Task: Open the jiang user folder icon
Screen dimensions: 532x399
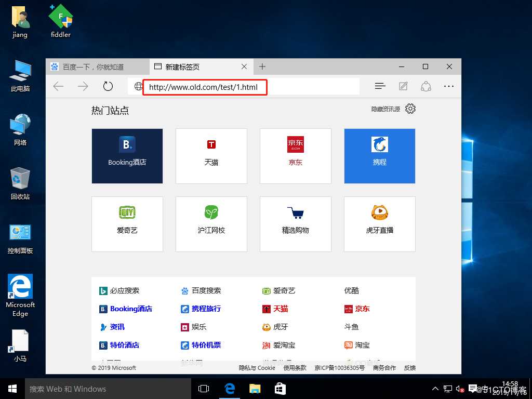Action: coord(20,22)
